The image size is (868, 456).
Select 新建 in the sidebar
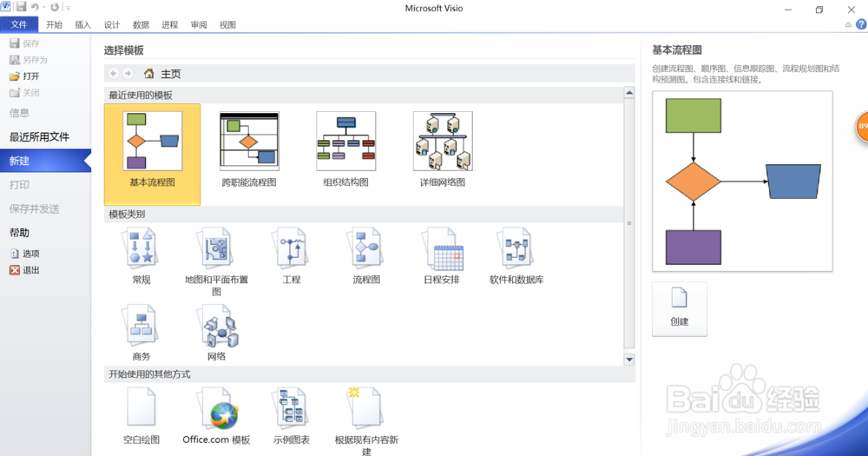45,161
